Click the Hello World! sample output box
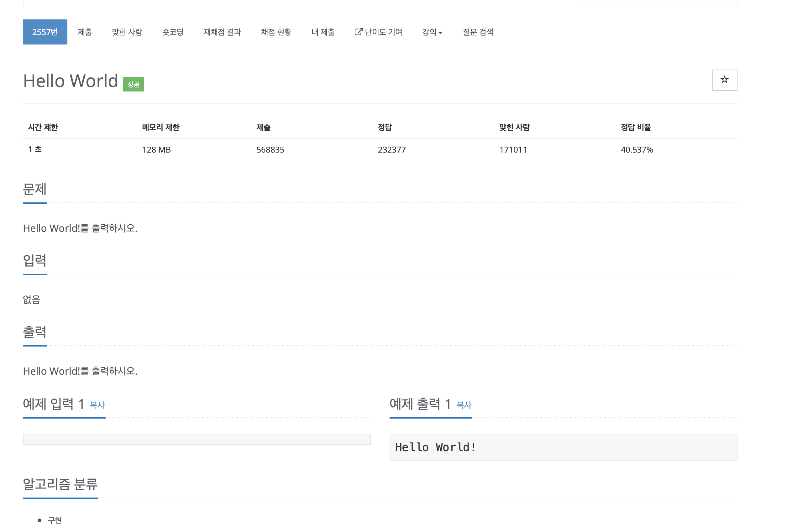 (x=563, y=447)
